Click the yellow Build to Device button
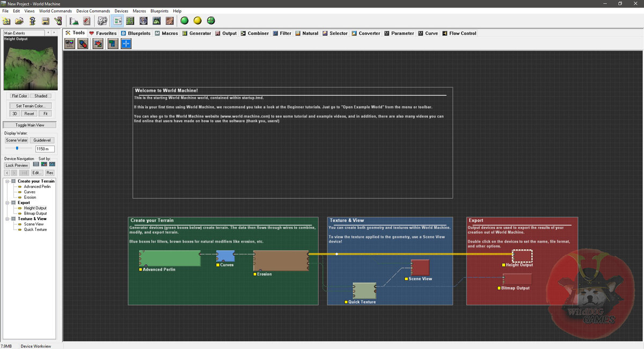The height and width of the screenshot is (349, 644). [x=197, y=21]
